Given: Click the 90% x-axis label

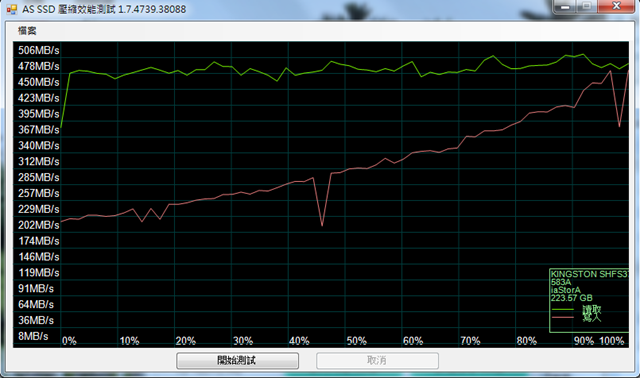Looking at the screenshot, I should pos(584,341).
